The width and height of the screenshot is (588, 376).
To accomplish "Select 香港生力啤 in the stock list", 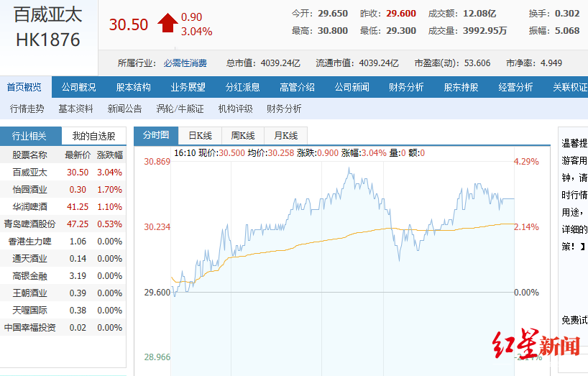I will [x=29, y=241].
